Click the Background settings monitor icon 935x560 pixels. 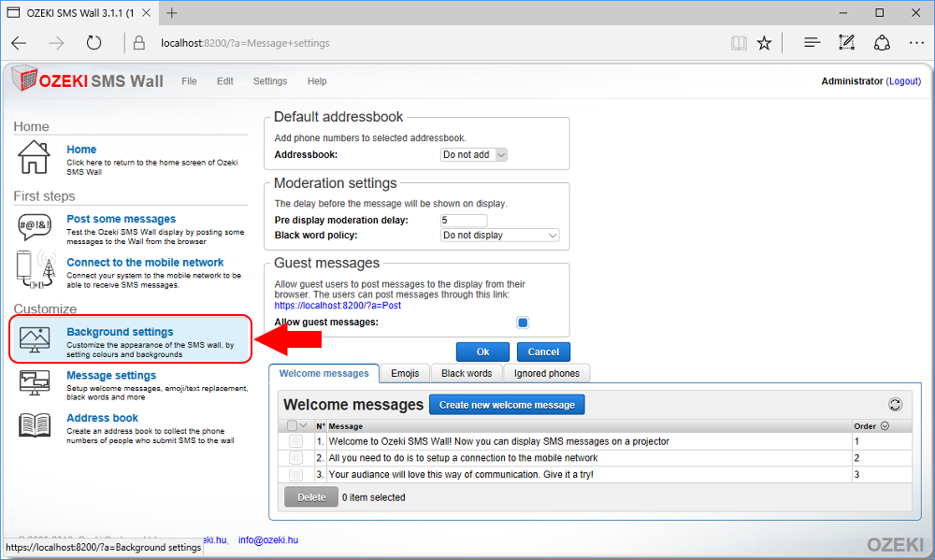click(x=35, y=339)
